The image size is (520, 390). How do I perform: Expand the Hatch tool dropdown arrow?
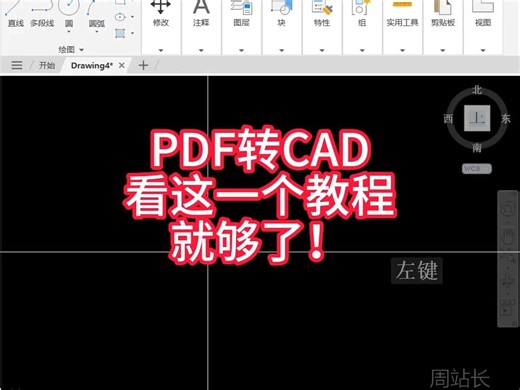pyautogui.click(x=132, y=33)
